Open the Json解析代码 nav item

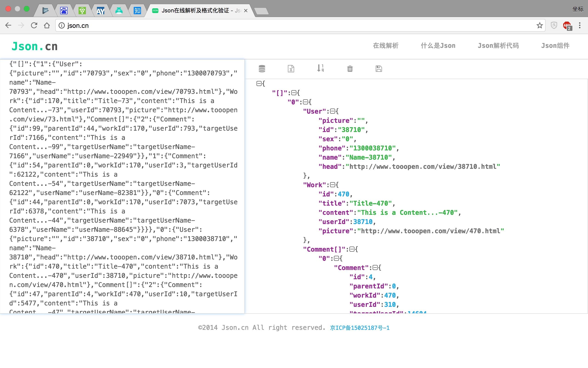(498, 46)
